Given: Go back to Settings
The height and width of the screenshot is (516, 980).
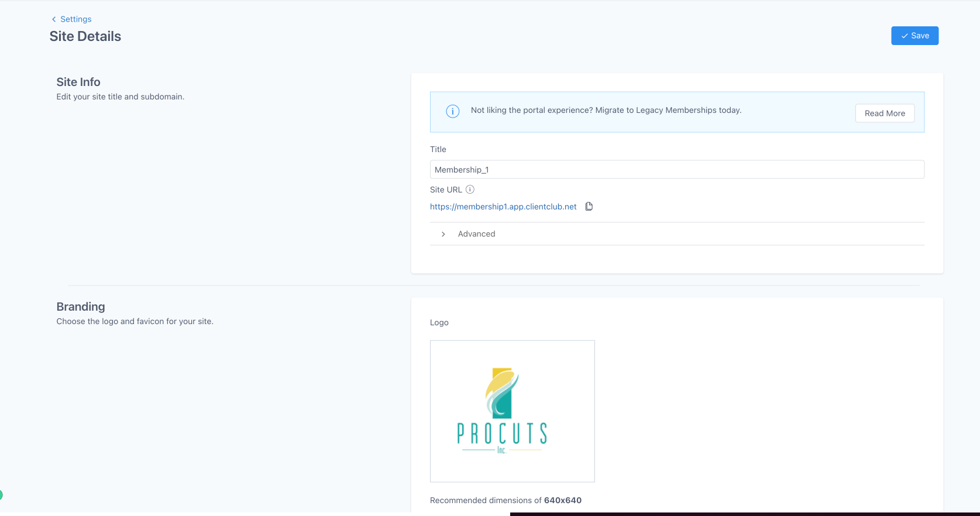Looking at the screenshot, I should (72, 19).
